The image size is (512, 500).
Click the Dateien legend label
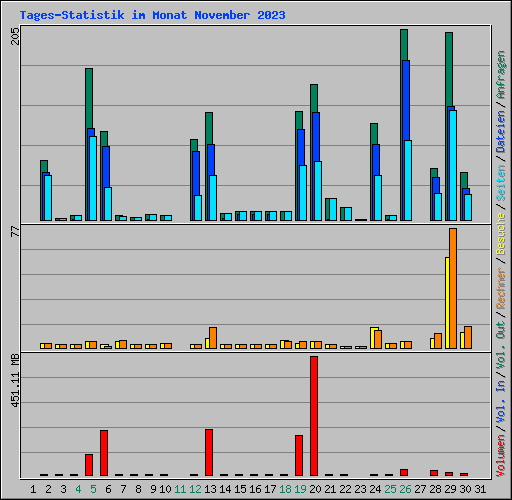click(500, 132)
